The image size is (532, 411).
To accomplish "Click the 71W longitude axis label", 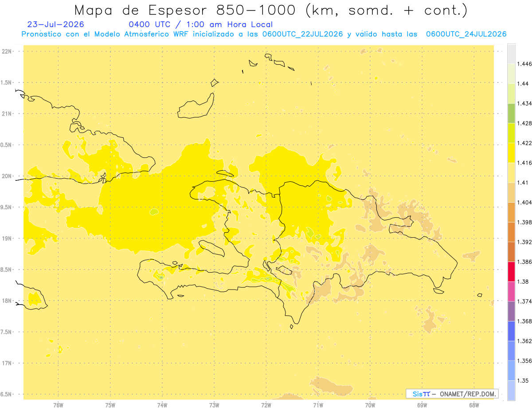I will click(318, 405).
